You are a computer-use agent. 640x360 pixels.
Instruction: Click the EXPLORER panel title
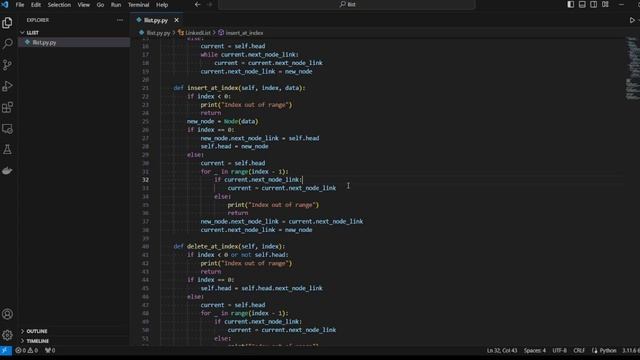(x=38, y=20)
